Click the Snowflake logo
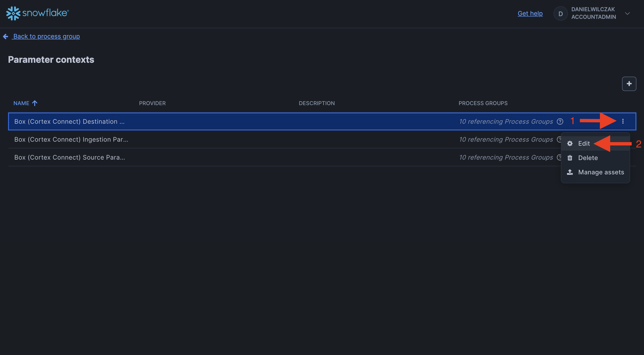This screenshot has height=355, width=644. pyautogui.click(x=37, y=13)
